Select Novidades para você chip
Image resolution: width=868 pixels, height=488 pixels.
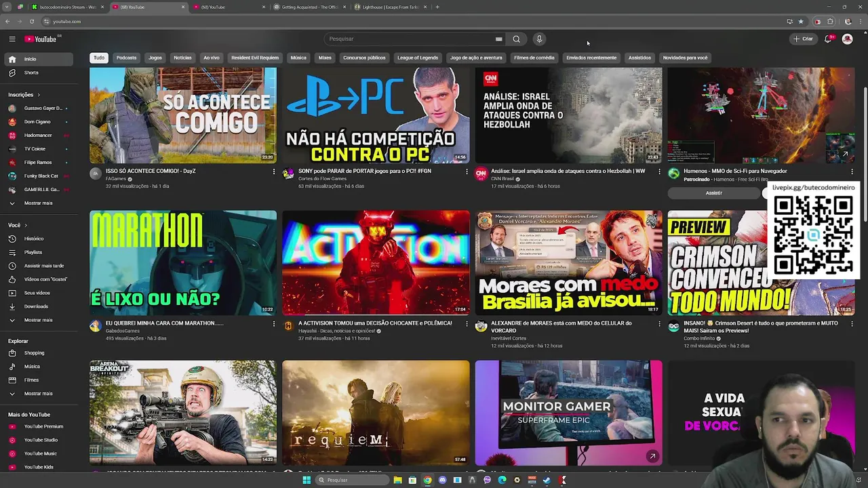[x=685, y=58]
